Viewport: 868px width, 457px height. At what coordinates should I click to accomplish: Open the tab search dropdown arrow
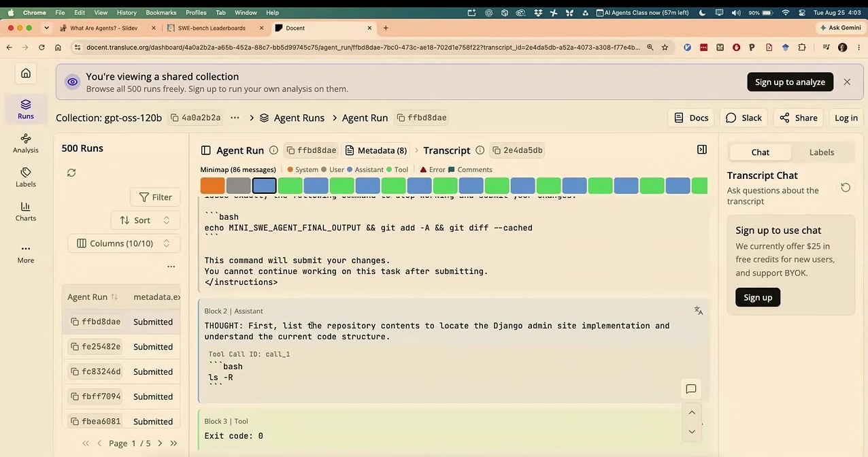(x=46, y=28)
